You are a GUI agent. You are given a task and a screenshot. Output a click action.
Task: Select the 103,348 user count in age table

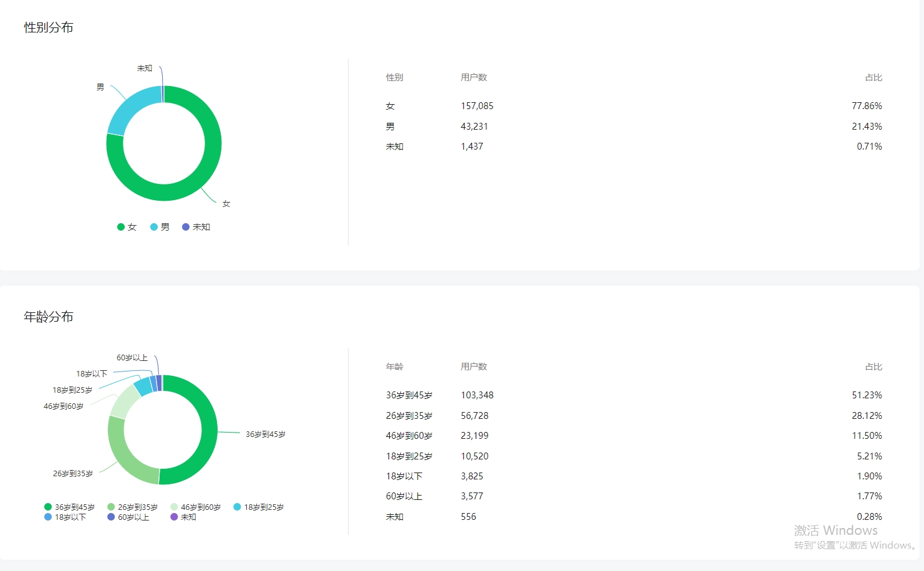pyautogui.click(x=477, y=395)
